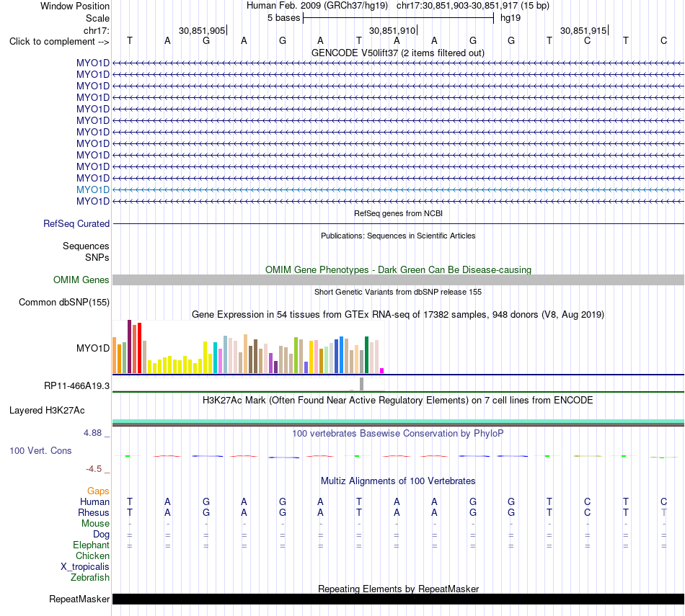Click the 4.88 PhyloP upper scale value
685x616 pixels.
pyautogui.click(x=92, y=432)
